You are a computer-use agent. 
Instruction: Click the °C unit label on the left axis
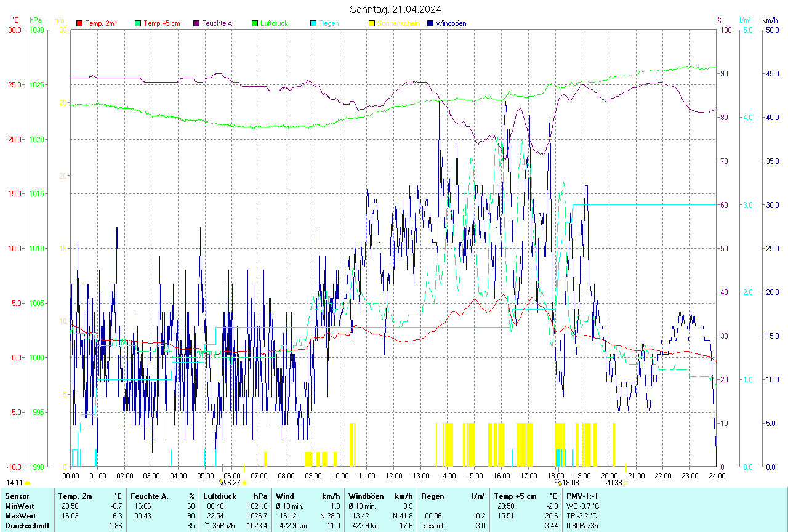(x=15, y=20)
